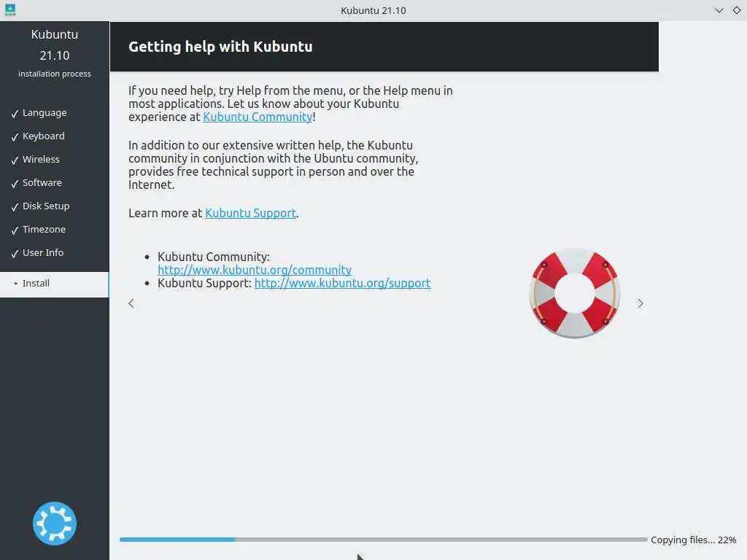Click the "Kubuntu" name at the sidebar top
The height and width of the screenshot is (560, 747).
55,34
